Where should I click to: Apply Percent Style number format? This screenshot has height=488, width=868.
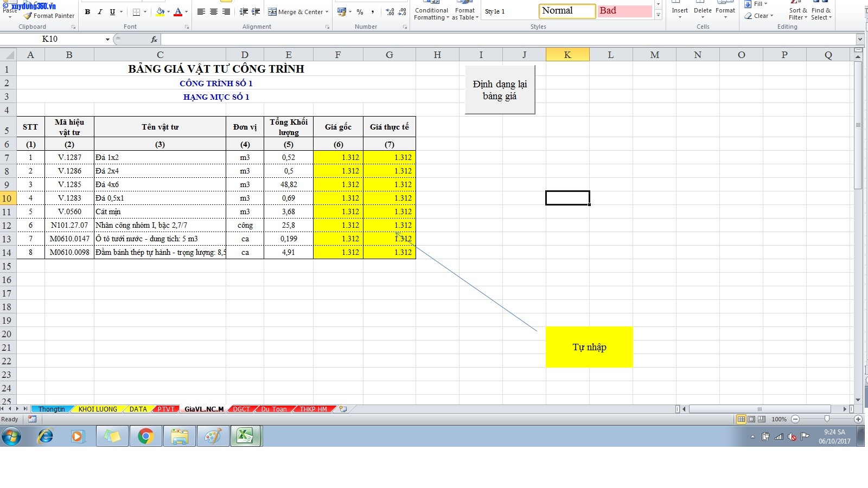point(360,12)
